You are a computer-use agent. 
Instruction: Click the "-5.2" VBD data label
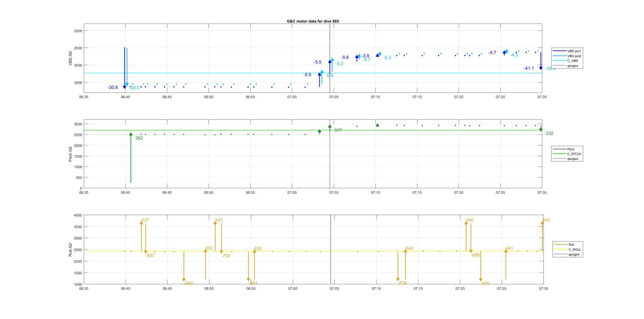(339, 64)
